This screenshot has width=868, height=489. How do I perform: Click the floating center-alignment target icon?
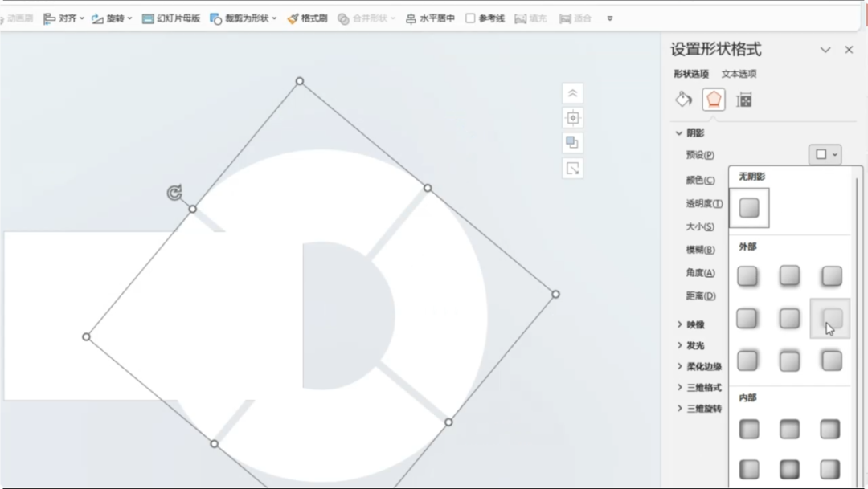(573, 118)
